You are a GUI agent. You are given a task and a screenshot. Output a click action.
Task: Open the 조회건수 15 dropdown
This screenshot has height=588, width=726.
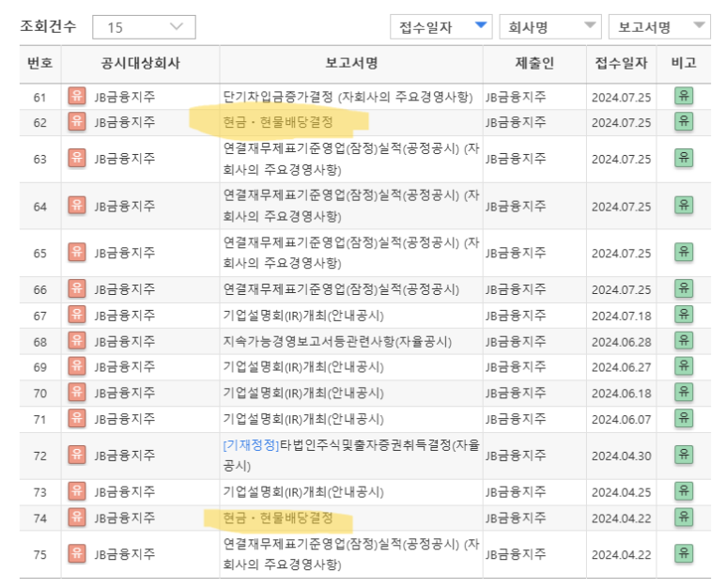(x=144, y=27)
